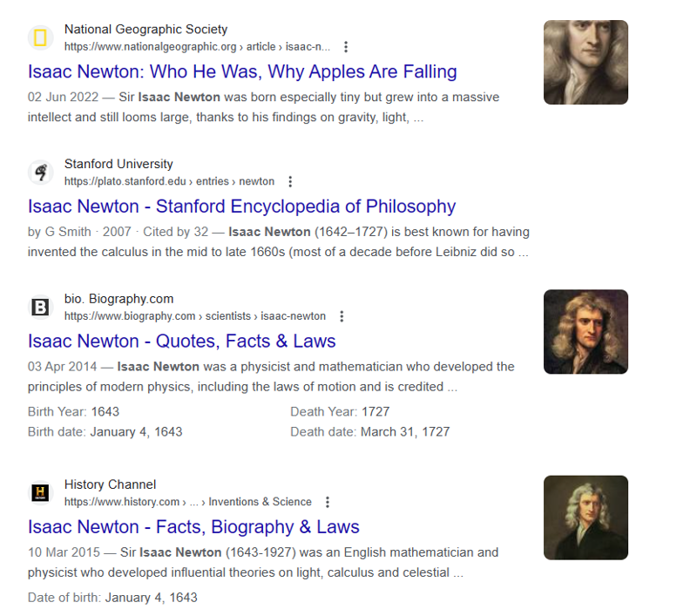Click the nationalgeographic.org breadcrumb URL
The image size is (697, 616).
point(197,47)
